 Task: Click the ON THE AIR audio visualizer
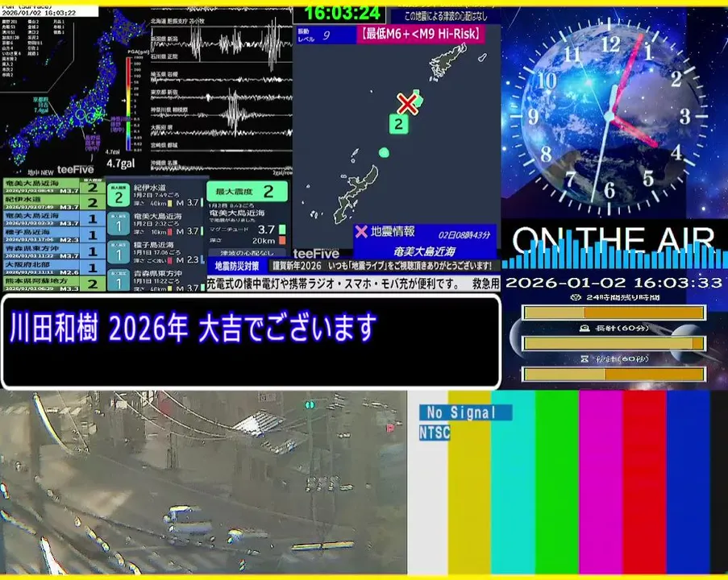click(614, 246)
